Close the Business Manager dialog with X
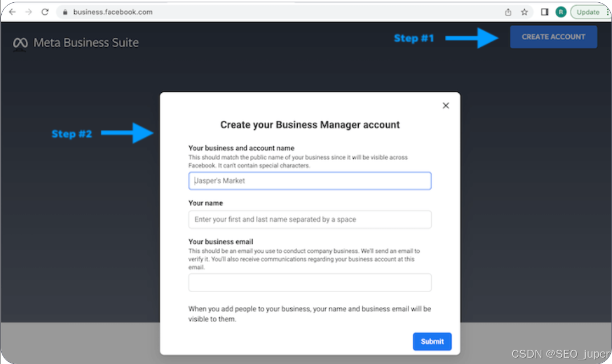The width and height of the screenshot is (612, 364). coord(446,105)
